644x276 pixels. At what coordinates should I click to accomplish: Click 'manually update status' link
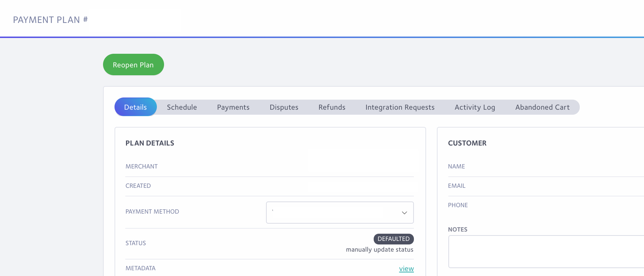[x=380, y=249]
